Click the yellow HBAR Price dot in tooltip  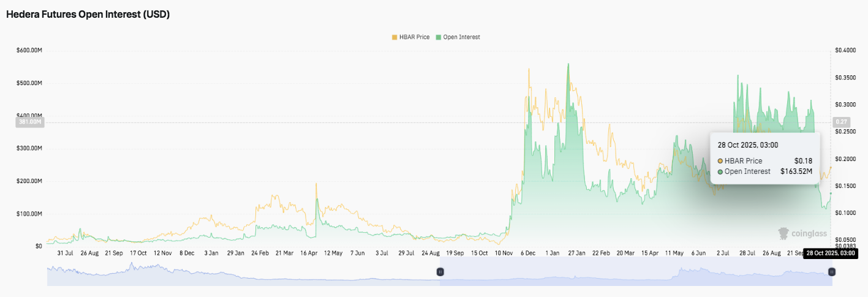(720, 161)
